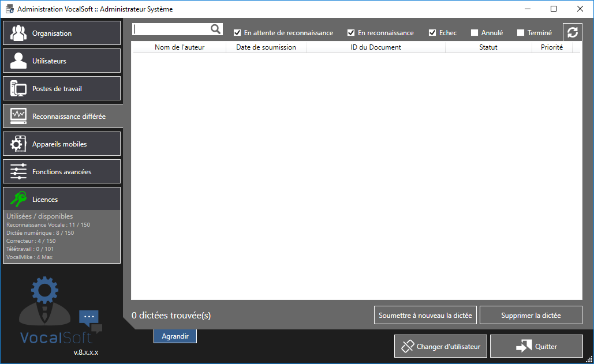Sort by Date de soumission column
This screenshot has height=364, width=594.
(266, 47)
